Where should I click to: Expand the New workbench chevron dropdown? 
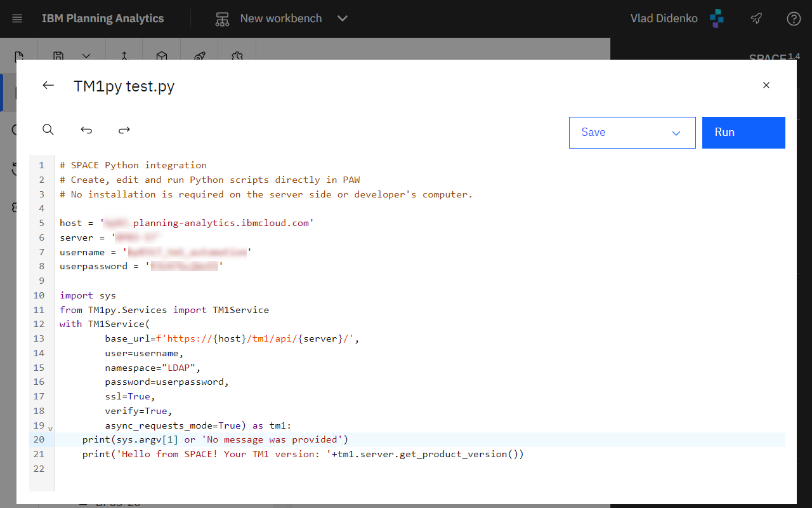[x=343, y=18]
